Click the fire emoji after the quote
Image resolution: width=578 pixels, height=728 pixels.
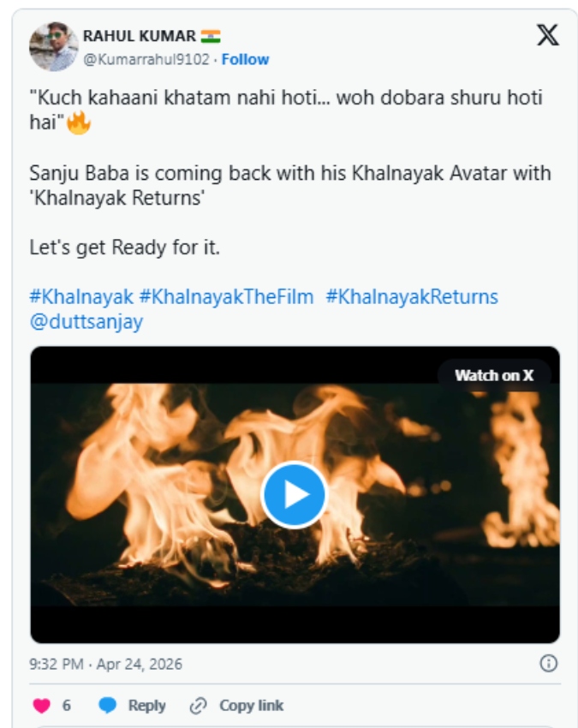tap(78, 122)
